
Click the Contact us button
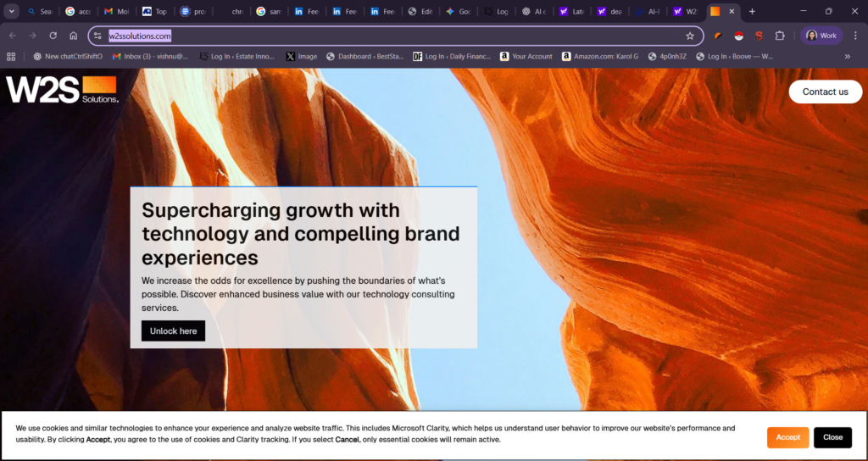pyautogui.click(x=825, y=92)
